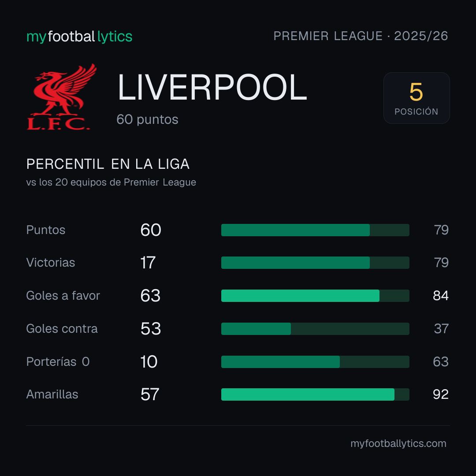Select the position 5 badge
Screen dimensions: 476x476
point(416,98)
